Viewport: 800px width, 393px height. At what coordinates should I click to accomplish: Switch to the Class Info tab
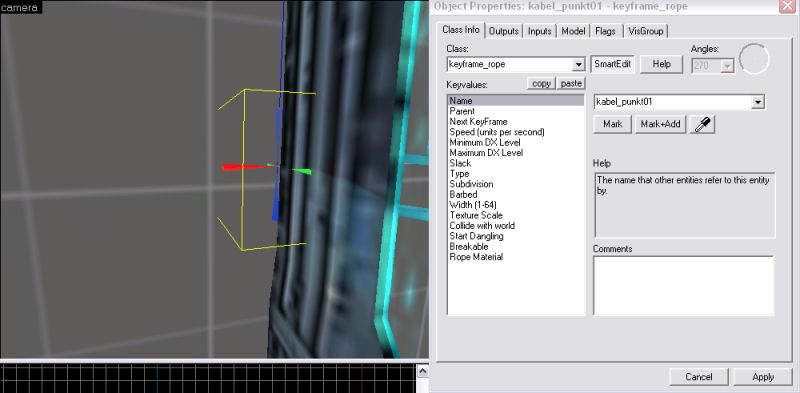point(461,30)
